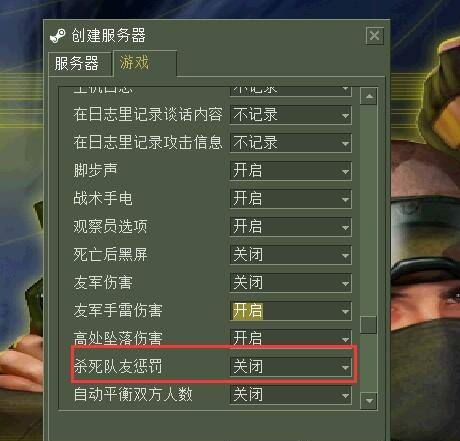Viewport: 460px width, 441px height.
Task: Open the 友军伤害 dropdown
Action: (290, 283)
